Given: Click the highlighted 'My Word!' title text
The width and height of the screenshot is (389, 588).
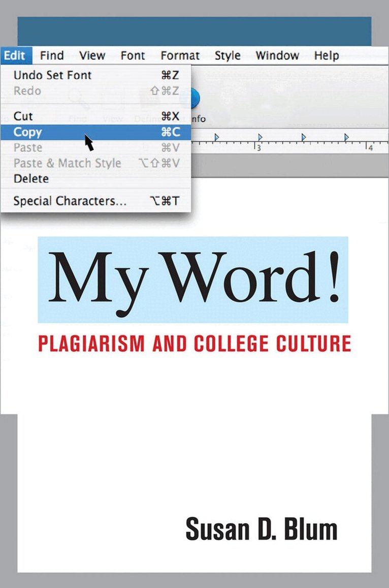Looking at the screenshot, I should point(193,279).
